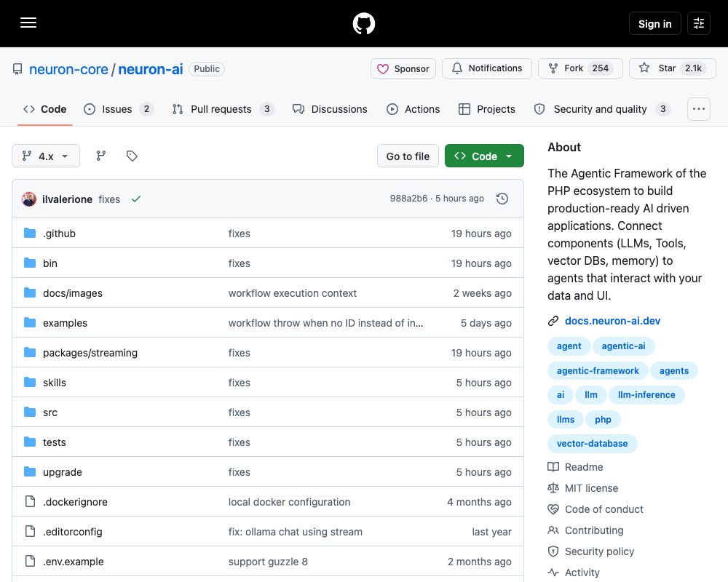The height and width of the screenshot is (582, 728).
Task: Open the appearance settings icon beside Sign in
Action: coord(698,23)
